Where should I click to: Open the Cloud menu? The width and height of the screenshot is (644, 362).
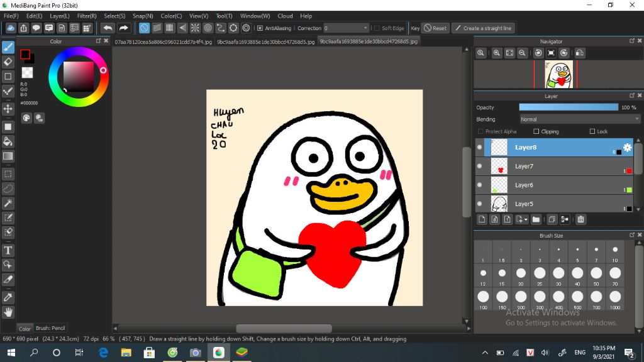(x=285, y=16)
